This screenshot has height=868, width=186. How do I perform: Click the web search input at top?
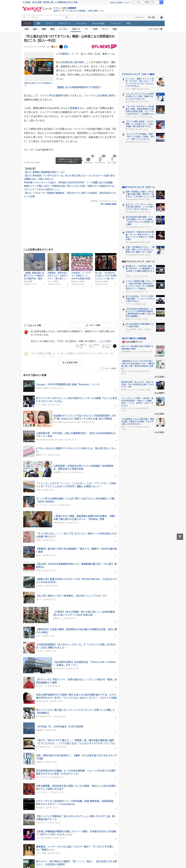tap(137, 2)
